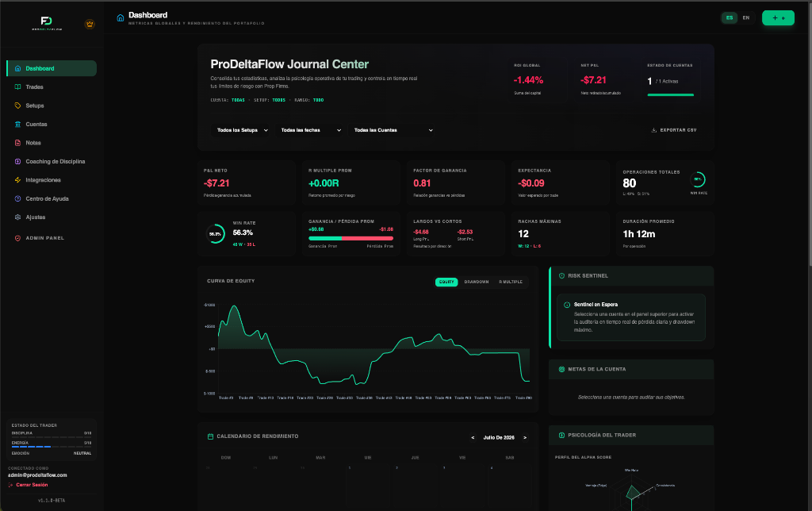The width and height of the screenshot is (812, 511).
Task: Open Centro de Ayuda
Action: point(52,199)
